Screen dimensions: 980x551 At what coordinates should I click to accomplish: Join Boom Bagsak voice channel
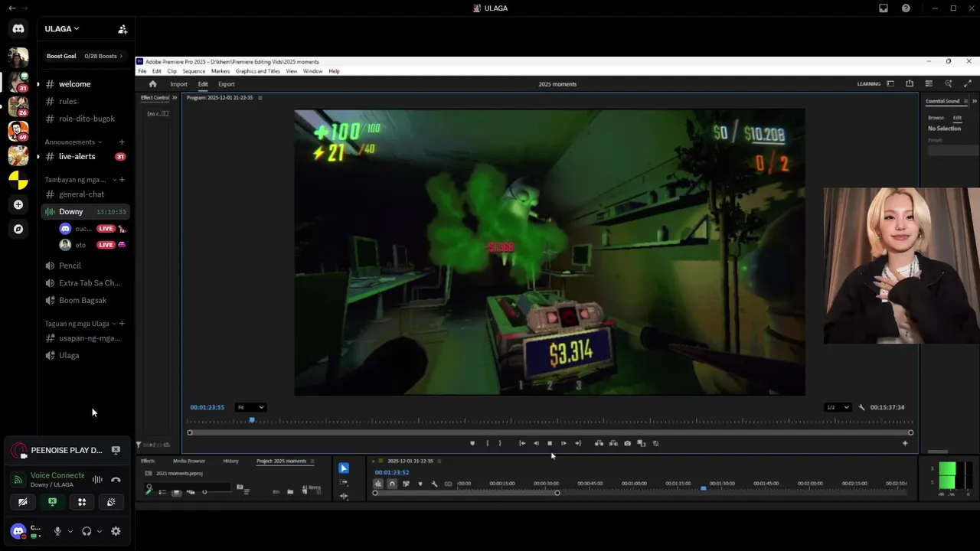[x=86, y=301]
